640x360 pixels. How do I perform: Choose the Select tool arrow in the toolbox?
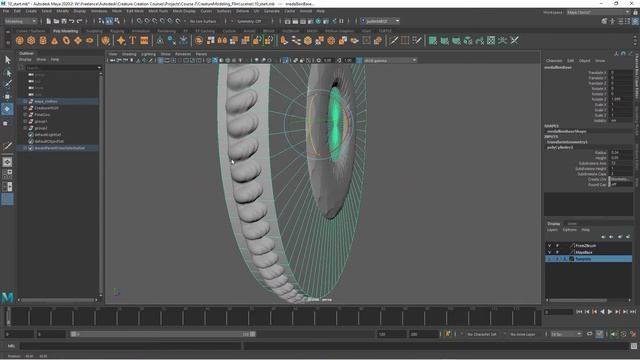tap(7, 60)
